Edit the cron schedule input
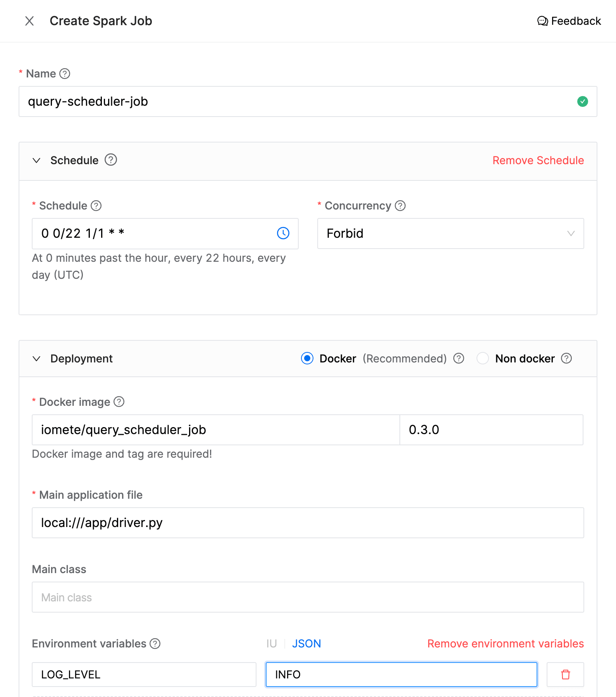This screenshot has height=697, width=616. (165, 233)
